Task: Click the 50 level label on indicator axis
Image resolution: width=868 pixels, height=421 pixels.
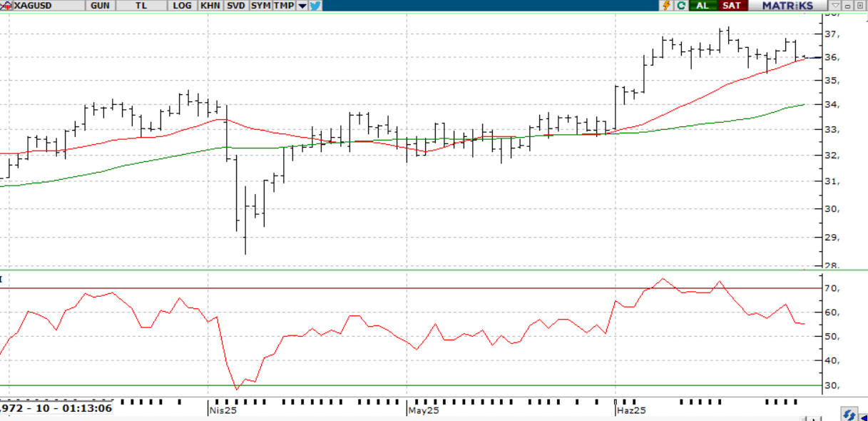Action: pos(830,337)
